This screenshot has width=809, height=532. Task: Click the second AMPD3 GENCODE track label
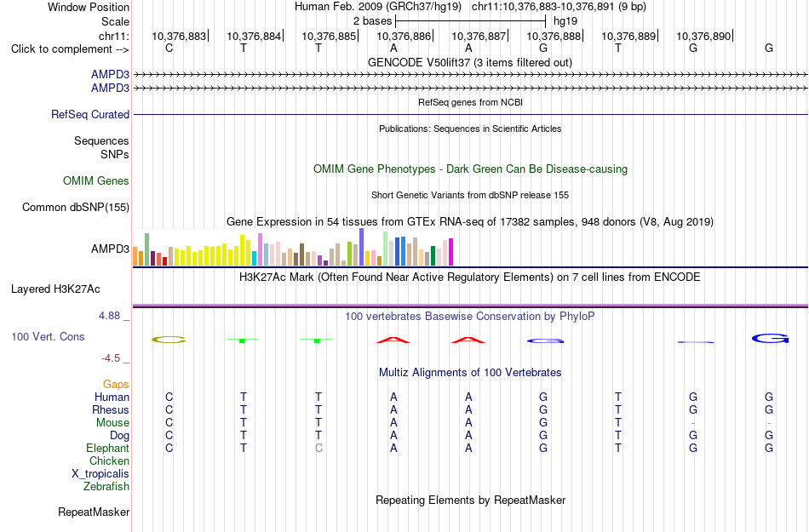pos(111,89)
